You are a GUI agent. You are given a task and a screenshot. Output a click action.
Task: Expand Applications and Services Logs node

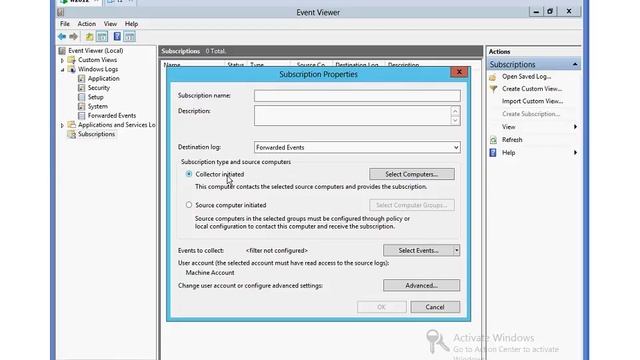[62, 125]
